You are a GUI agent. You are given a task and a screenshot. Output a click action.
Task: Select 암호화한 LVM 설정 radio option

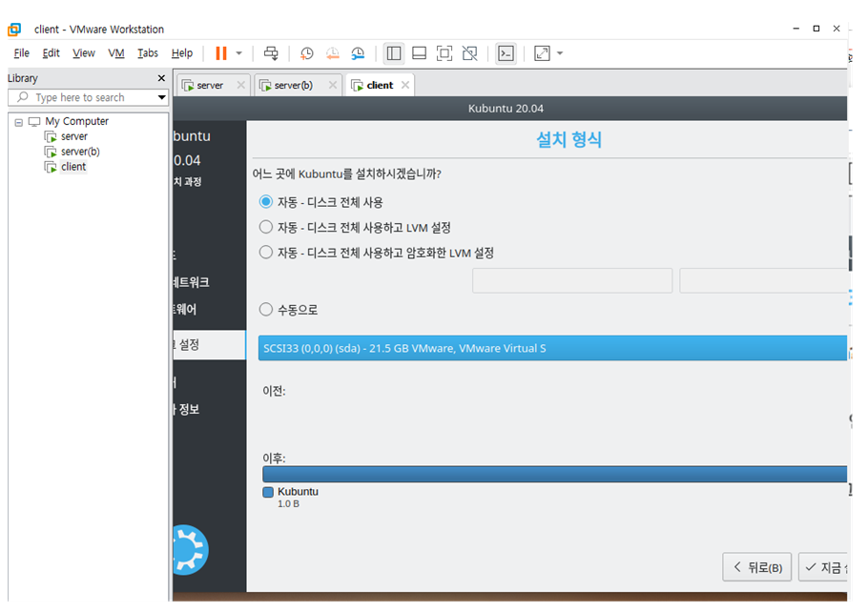[266, 253]
